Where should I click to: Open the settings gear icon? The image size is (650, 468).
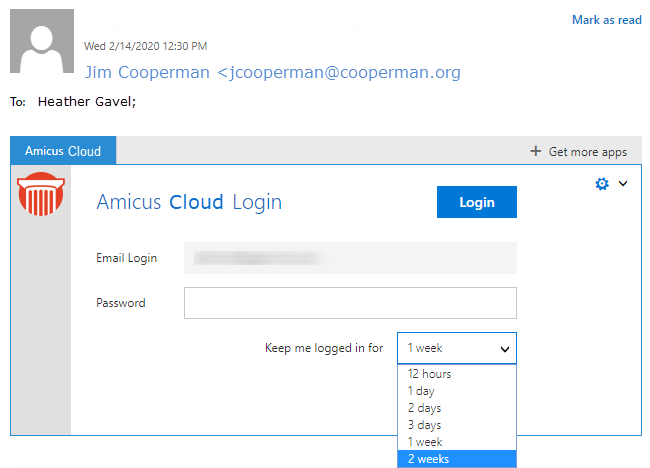tap(602, 184)
